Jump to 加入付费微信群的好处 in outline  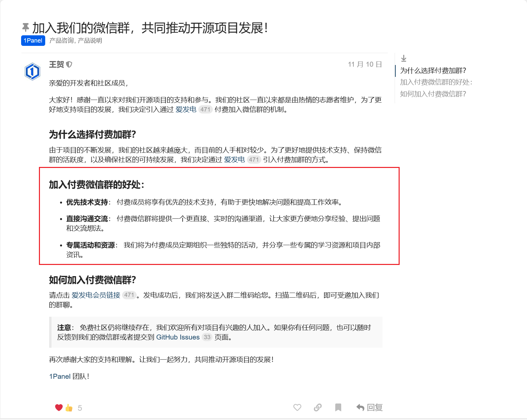436,82
